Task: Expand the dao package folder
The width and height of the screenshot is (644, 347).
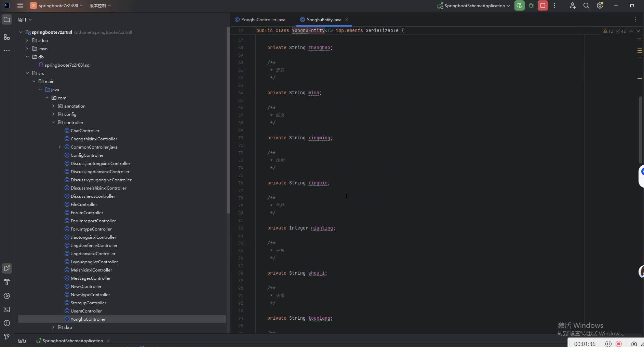Action: [x=53, y=327]
